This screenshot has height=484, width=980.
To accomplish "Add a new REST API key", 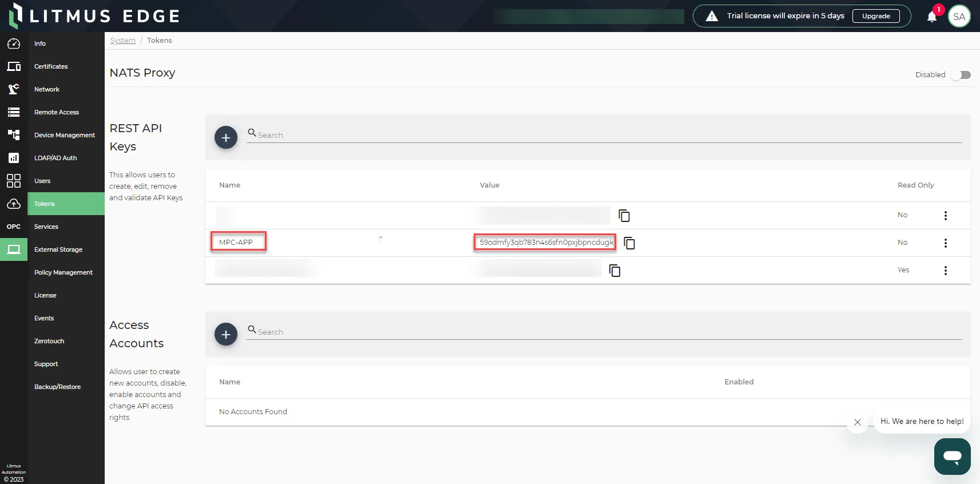I will (226, 137).
